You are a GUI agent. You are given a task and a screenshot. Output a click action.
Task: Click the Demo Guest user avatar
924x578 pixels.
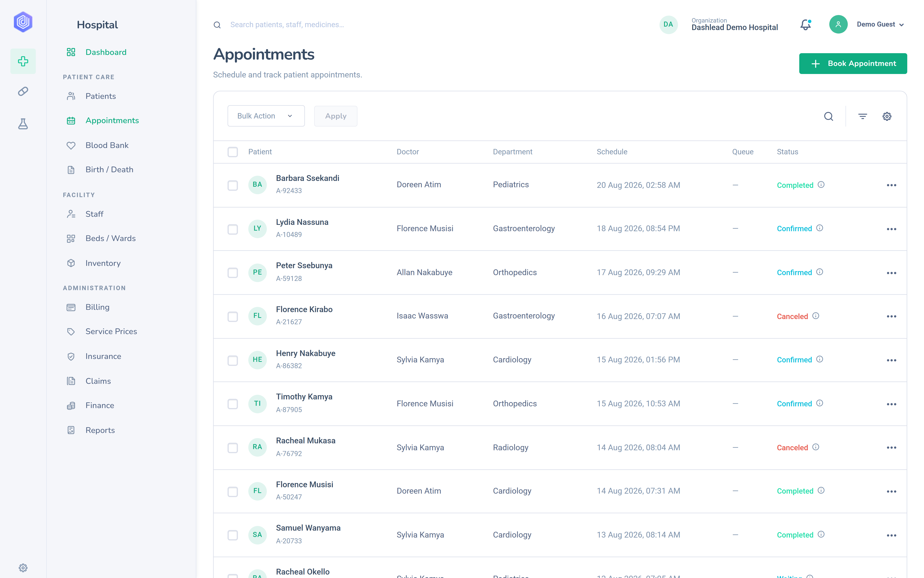pyautogui.click(x=839, y=24)
